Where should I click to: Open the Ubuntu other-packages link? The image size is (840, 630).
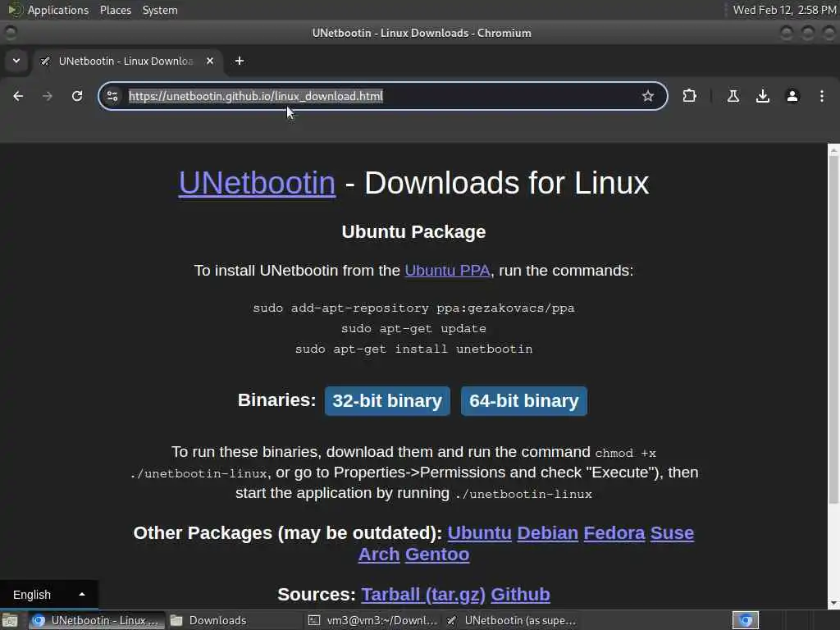coord(479,533)
